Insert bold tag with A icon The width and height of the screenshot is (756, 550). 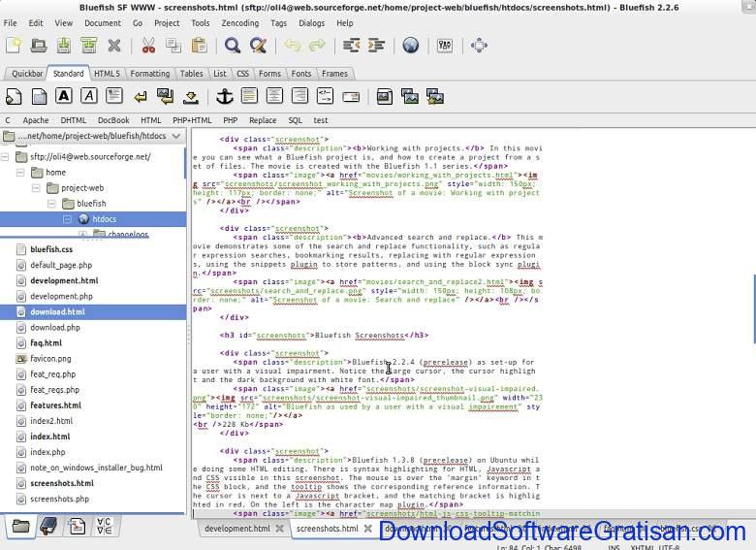coord(64,96)
